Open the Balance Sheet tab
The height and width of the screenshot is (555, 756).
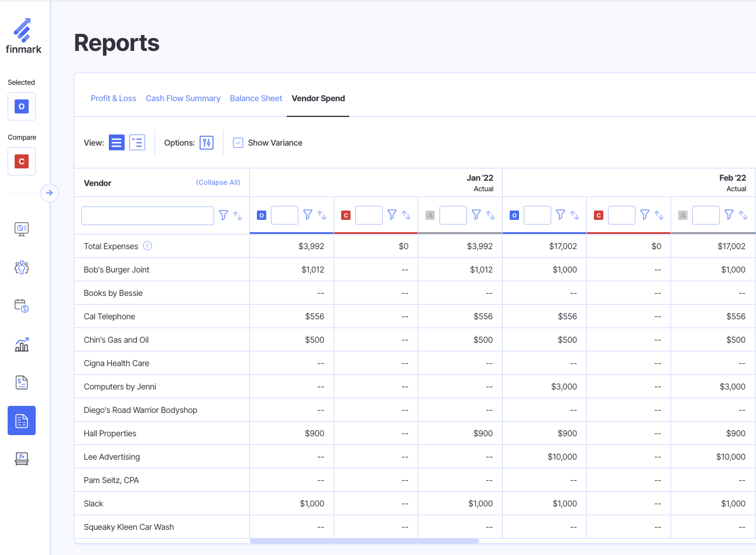(x=256, y=98)
